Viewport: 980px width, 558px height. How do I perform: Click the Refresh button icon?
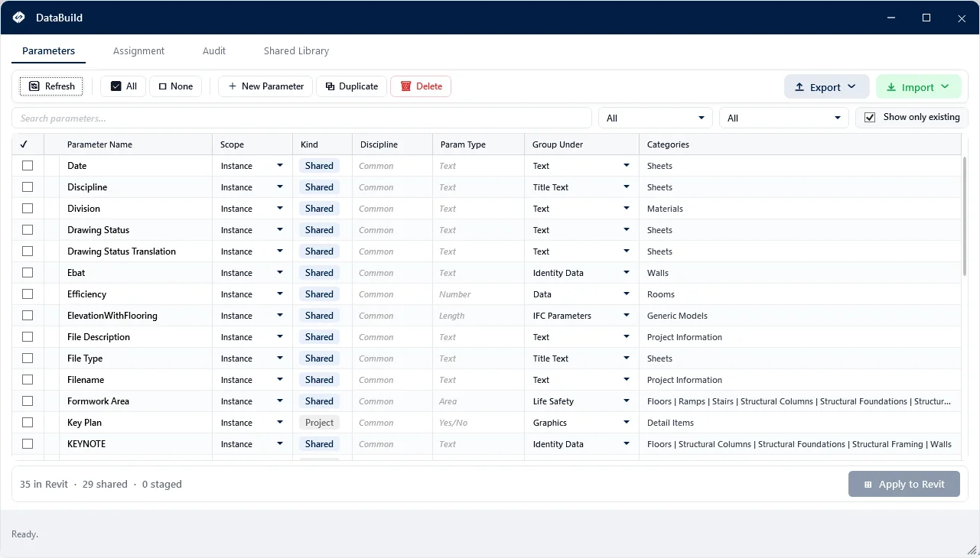[34, 86]
